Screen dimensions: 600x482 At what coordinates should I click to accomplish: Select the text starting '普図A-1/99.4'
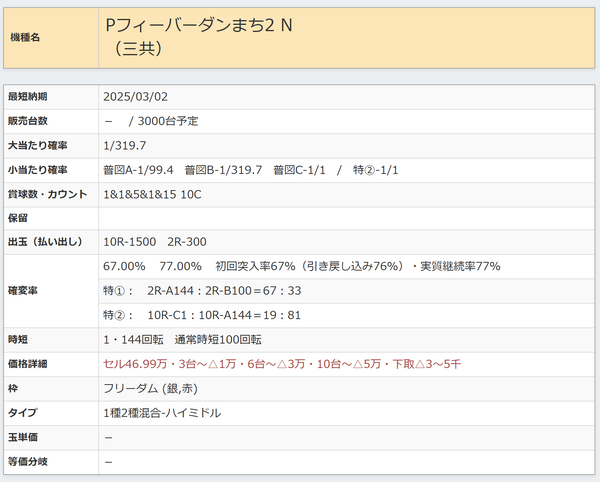pyautogui.click(x=251, y=170)
